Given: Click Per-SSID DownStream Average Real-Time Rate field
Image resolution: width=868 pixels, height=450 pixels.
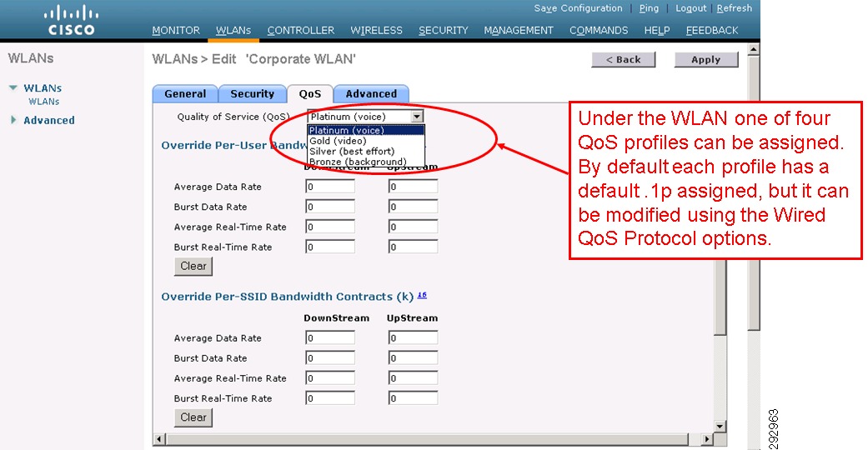Looking at the screenshot, I should [x=330, y=377].
